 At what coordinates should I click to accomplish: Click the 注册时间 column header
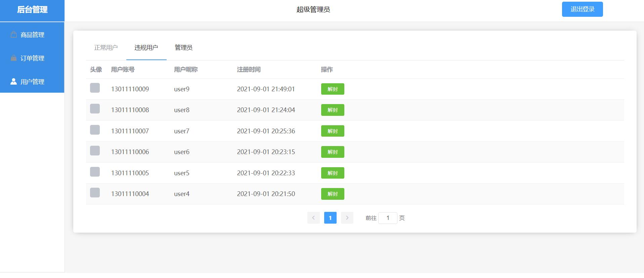tap(249, 69)
